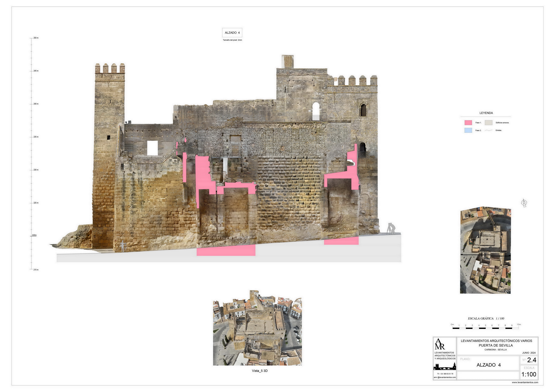555x392 pixels.
Task: Click the 220m elevation marker
Action: click(x=34, y=235)
